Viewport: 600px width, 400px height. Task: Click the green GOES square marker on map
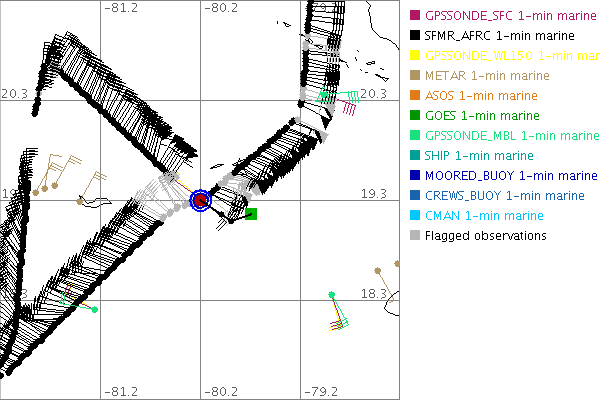[x=251, y=213]
